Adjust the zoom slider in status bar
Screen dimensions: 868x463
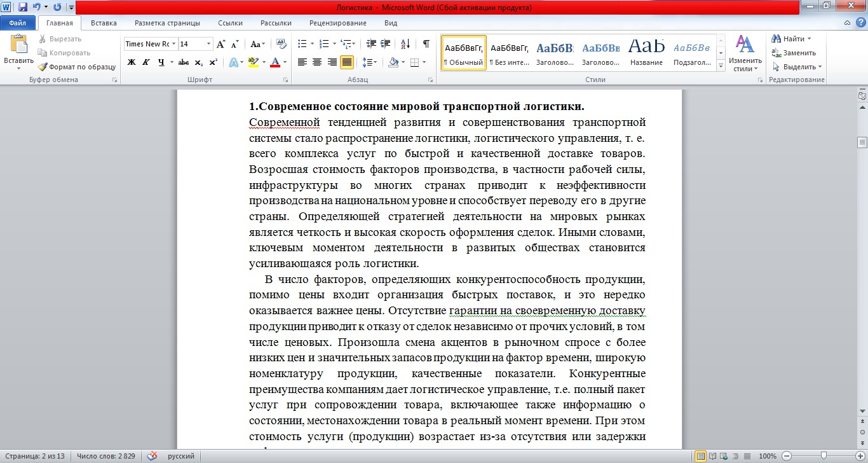[x=824, y=456]
